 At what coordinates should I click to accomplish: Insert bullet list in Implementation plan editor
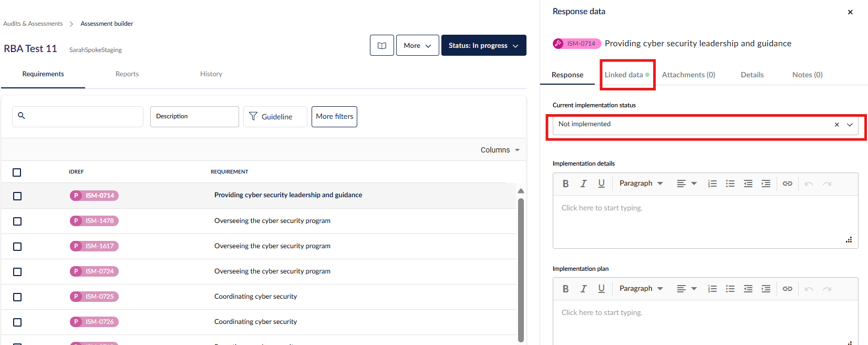click(730, 289)
